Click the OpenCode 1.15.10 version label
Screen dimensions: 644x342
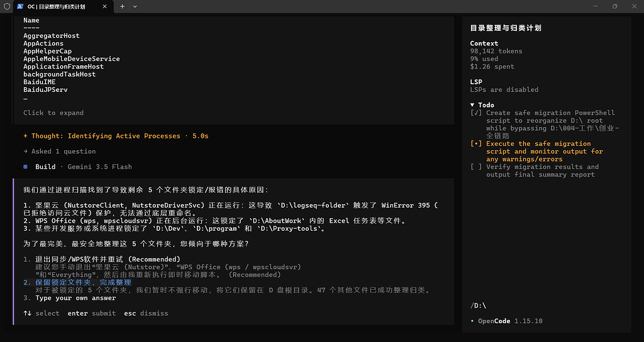click(x=510, y=321)
